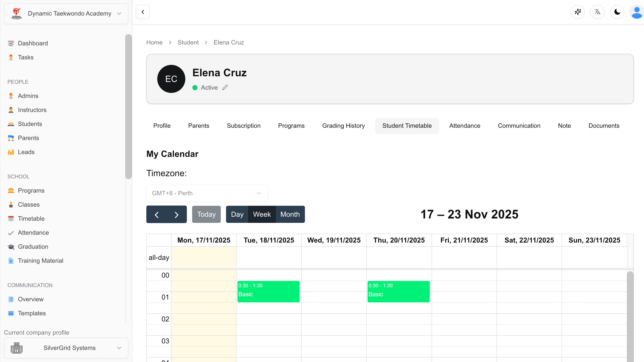Click the Students group icon
Viewport: 644px width, 362px height.
(x=11, y=124)
